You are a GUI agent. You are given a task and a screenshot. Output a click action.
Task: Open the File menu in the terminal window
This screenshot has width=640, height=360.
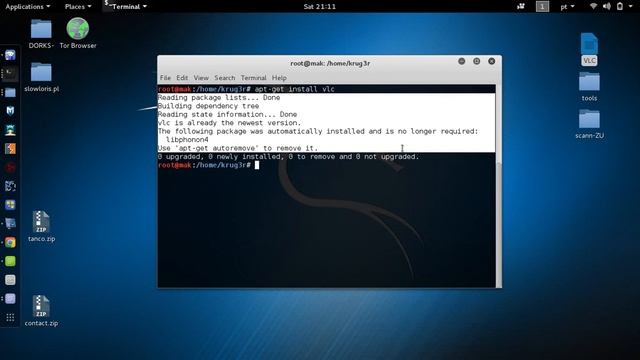tap(165, 78)
